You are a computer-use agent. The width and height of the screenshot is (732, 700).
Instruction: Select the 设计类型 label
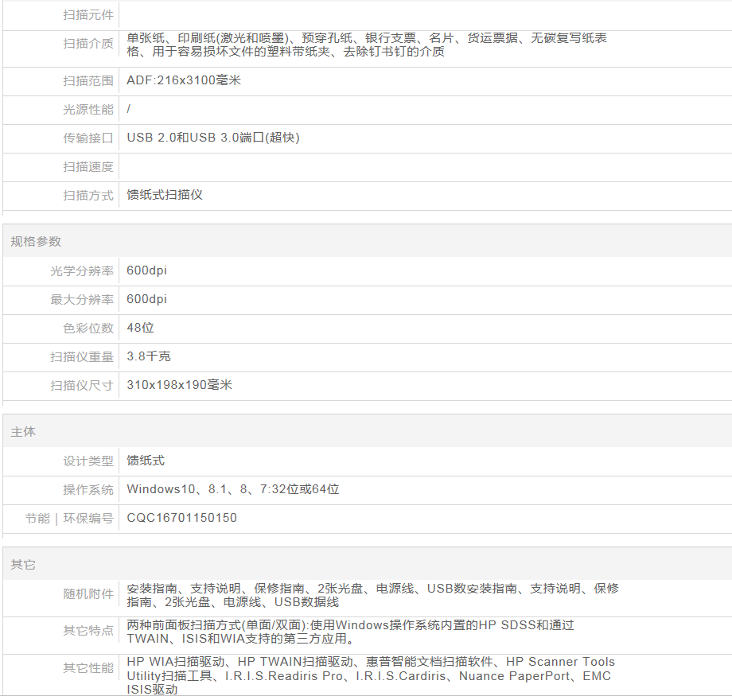point(88,461)
